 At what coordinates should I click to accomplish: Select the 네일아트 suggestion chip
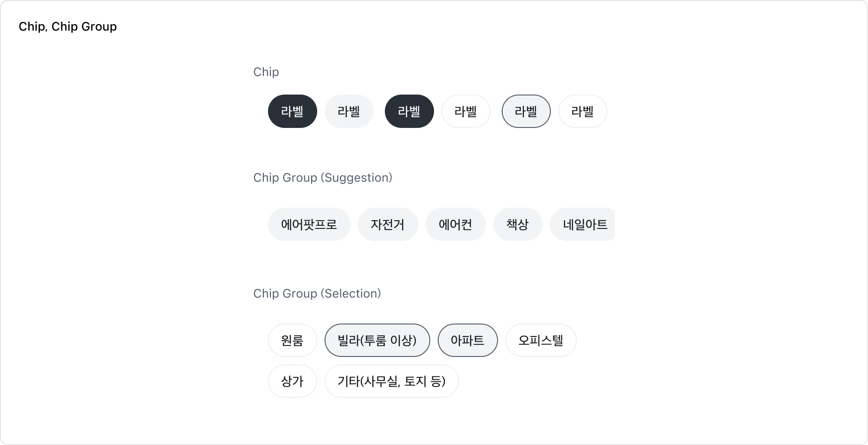point(583,224)
